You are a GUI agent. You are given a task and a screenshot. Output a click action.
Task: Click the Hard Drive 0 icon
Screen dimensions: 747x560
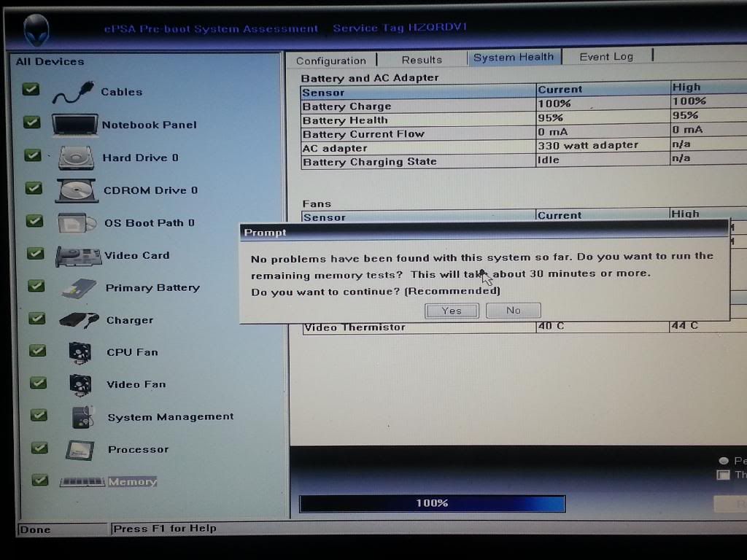click(x=76, y=157)
